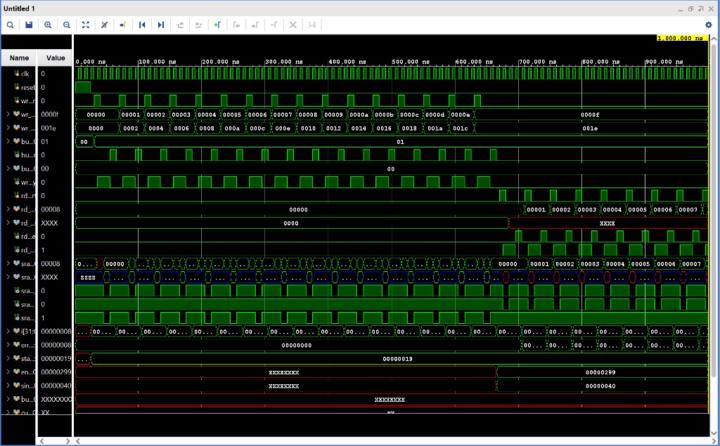The image size is (720, 446).
Task: Open waveform settings gear icon
Action: [709, 24]
